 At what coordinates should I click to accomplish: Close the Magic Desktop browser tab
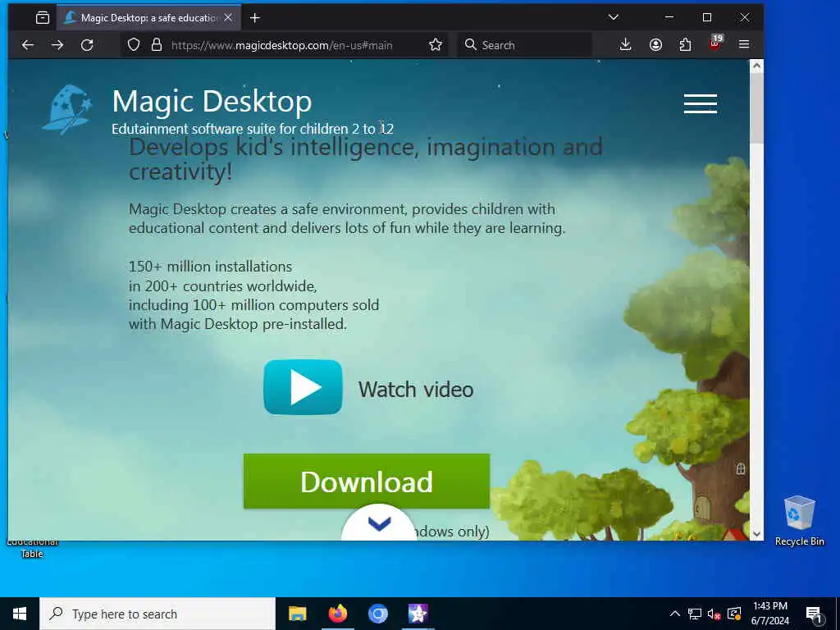coord(228,18)
